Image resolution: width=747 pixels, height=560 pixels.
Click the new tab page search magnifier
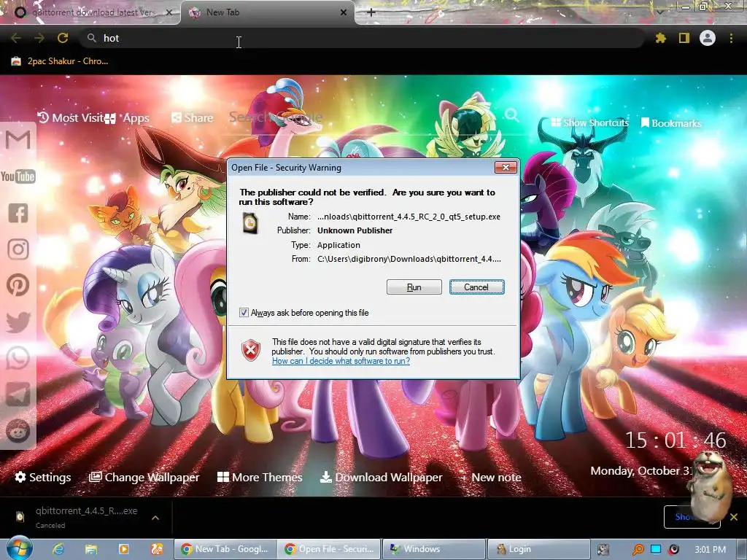click(511, 115)
